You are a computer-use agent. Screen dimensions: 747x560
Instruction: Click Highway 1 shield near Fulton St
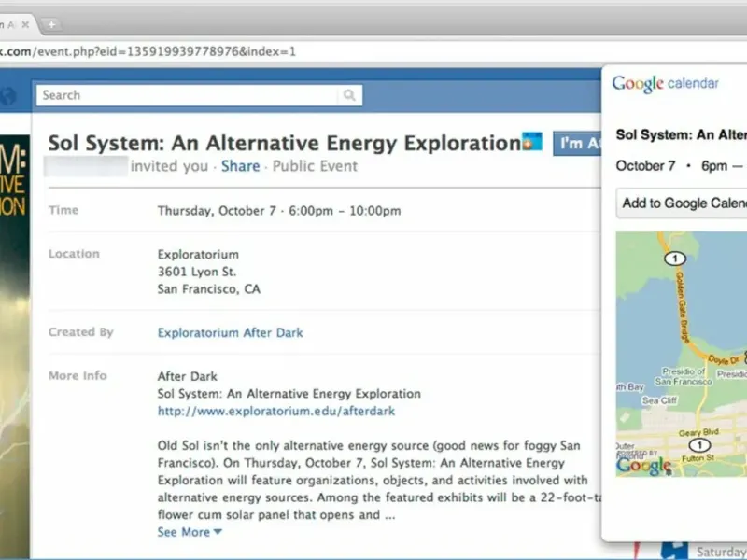(x=699, y=445)
